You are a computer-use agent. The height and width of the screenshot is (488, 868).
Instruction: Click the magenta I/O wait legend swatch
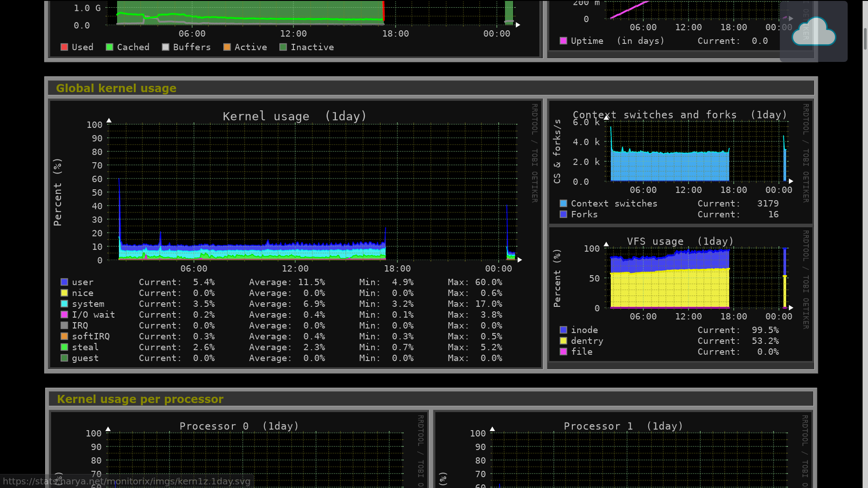[64, 314]
